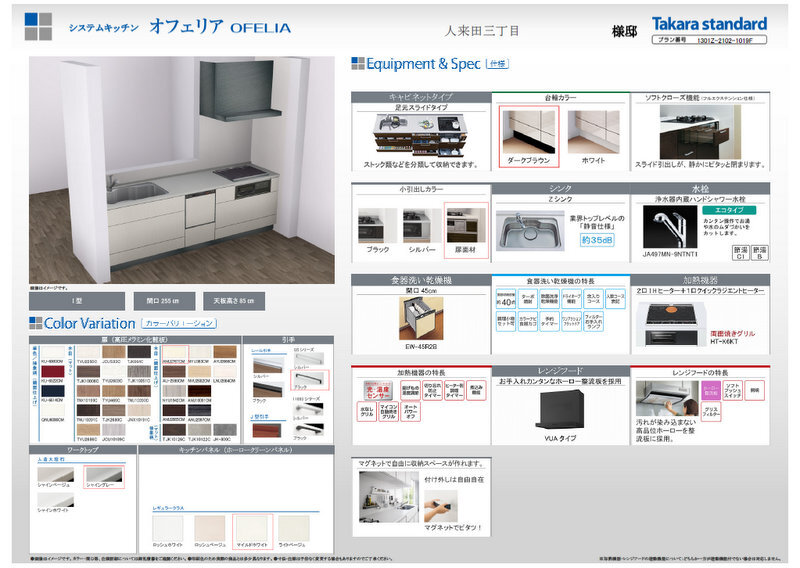Click the 仕様 label next to Equipment & Spec
This screenshot has width=800, height=568.
tap(497, 64)
